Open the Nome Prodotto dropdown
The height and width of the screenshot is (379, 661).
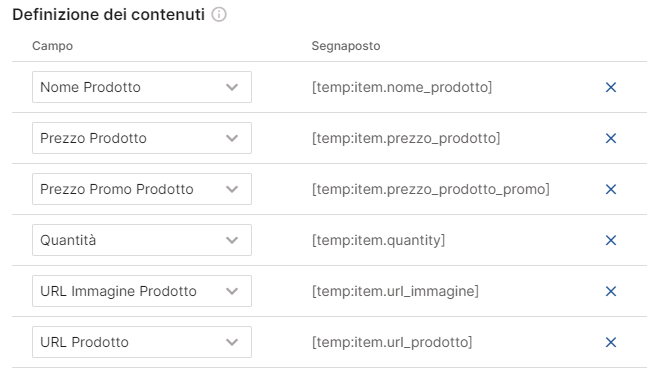point(142,87)
